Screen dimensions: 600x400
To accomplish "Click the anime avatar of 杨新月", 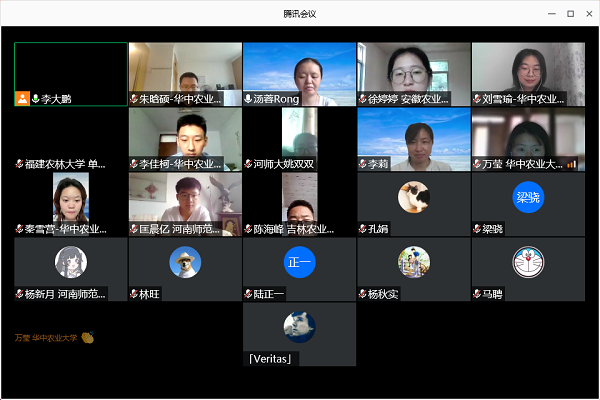I will pos(70,262).
